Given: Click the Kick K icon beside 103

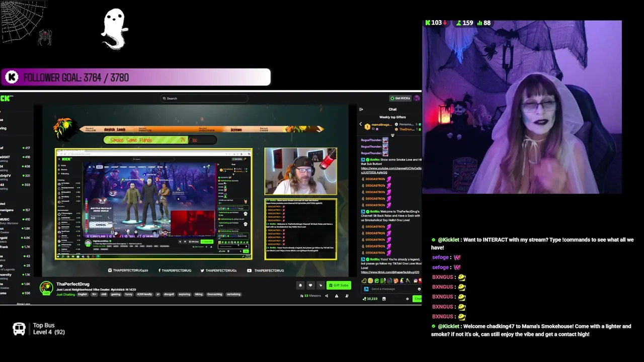Looking at the screenshot, I should click(x=428, y=23).
